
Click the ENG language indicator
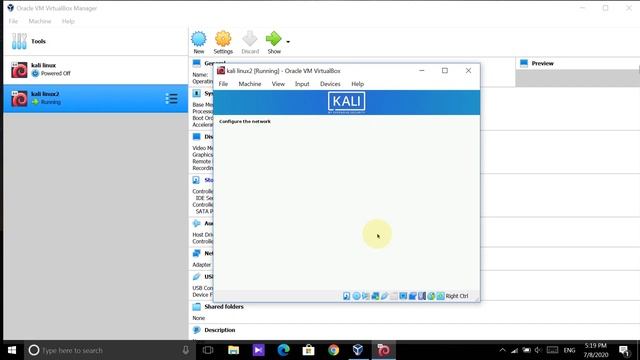coord(569,350)
